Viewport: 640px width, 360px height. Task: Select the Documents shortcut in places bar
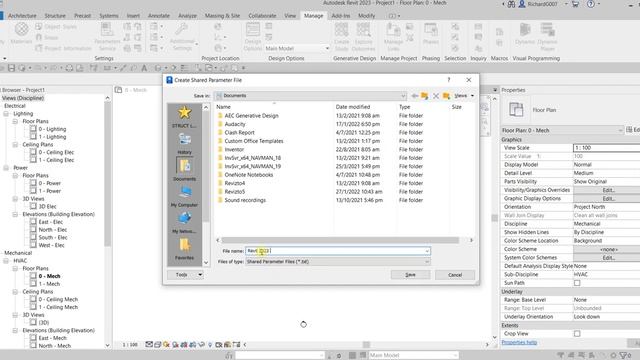coord(184,169)
